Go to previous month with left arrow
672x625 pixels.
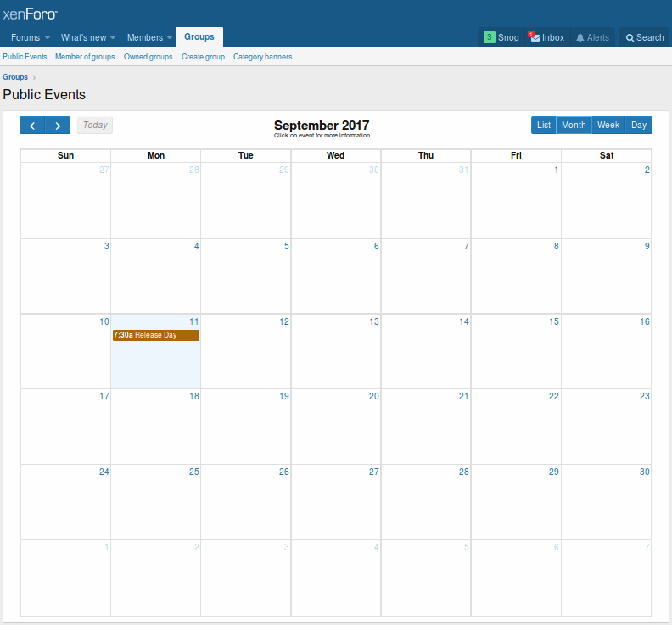[x=32, y=126]
